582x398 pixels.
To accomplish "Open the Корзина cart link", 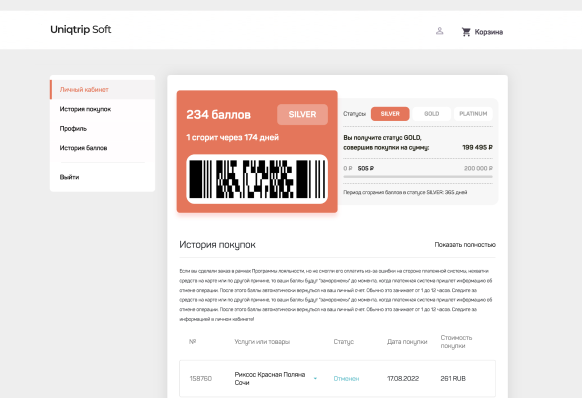I will pyautogui.click(x=488, y=32).
